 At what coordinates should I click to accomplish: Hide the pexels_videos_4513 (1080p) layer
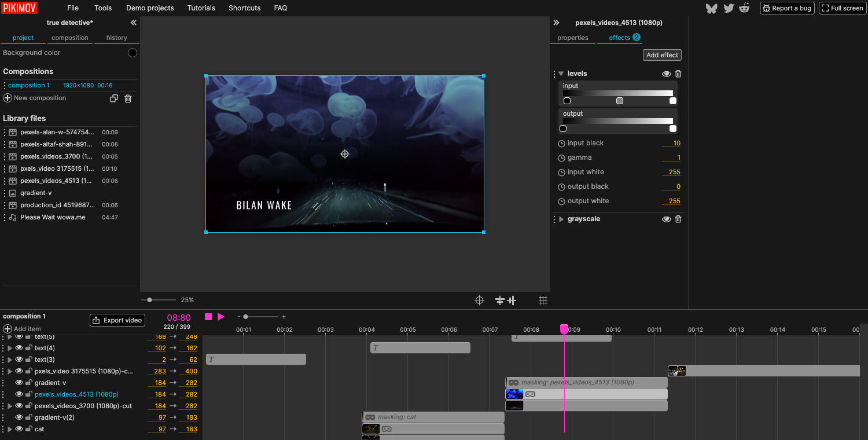[19, 394]
